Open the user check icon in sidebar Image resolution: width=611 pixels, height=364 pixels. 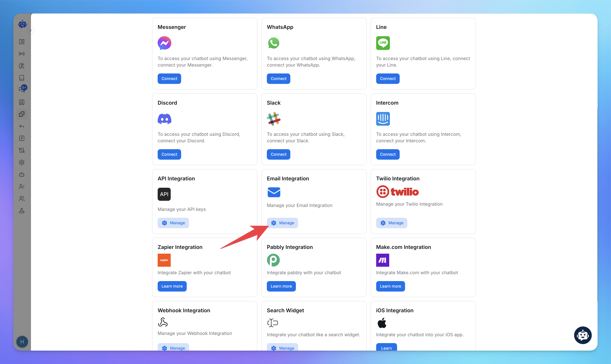pos(22,187)
